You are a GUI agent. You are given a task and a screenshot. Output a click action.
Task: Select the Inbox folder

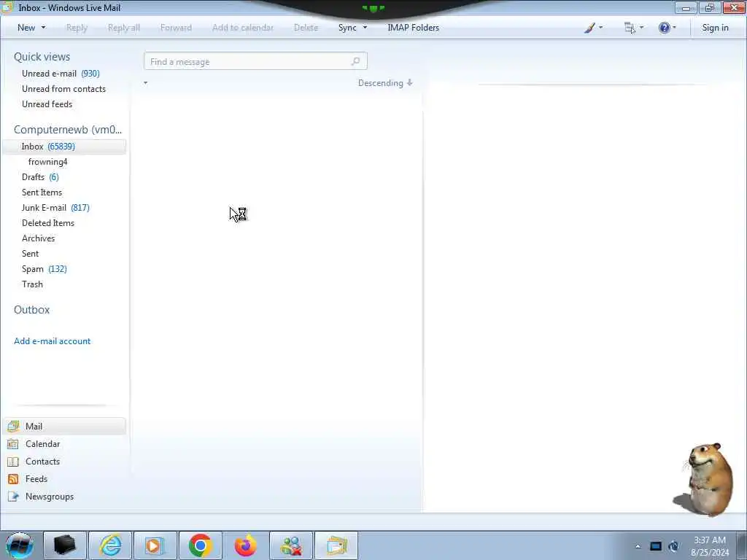64,147
